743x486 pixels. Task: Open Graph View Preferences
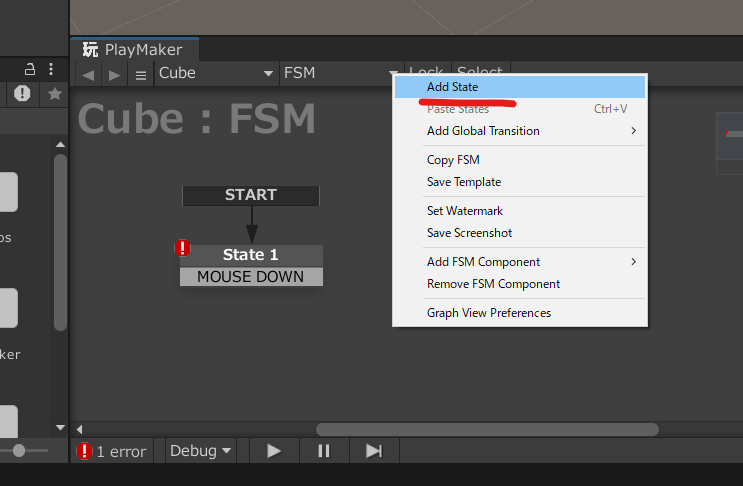520,313
